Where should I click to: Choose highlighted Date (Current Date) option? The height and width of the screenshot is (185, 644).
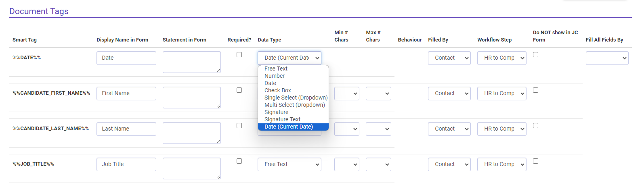(293, 127)
